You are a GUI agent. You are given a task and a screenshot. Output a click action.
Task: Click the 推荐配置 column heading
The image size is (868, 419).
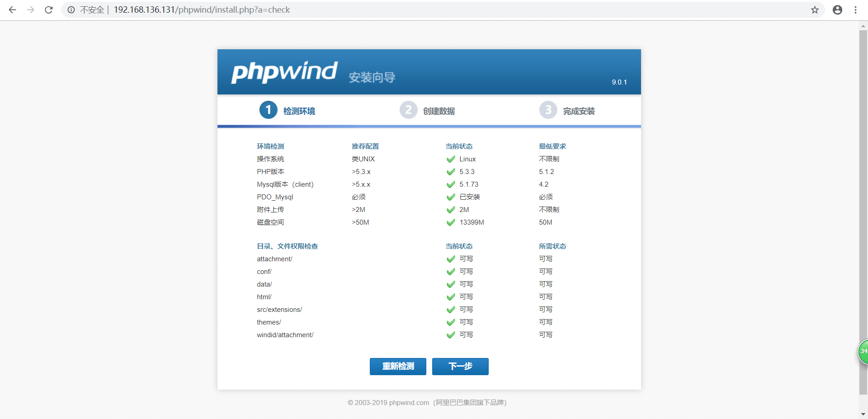(x=365, y=146)
